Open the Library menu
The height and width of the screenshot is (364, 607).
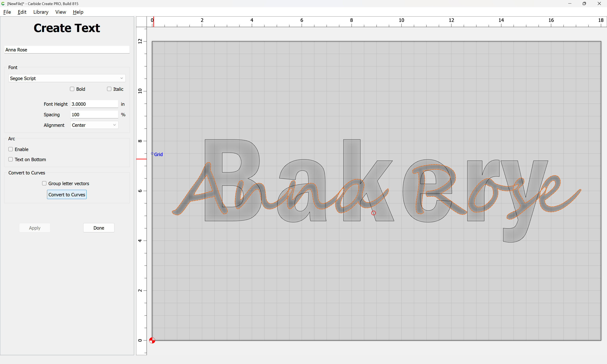click(41, 12)
